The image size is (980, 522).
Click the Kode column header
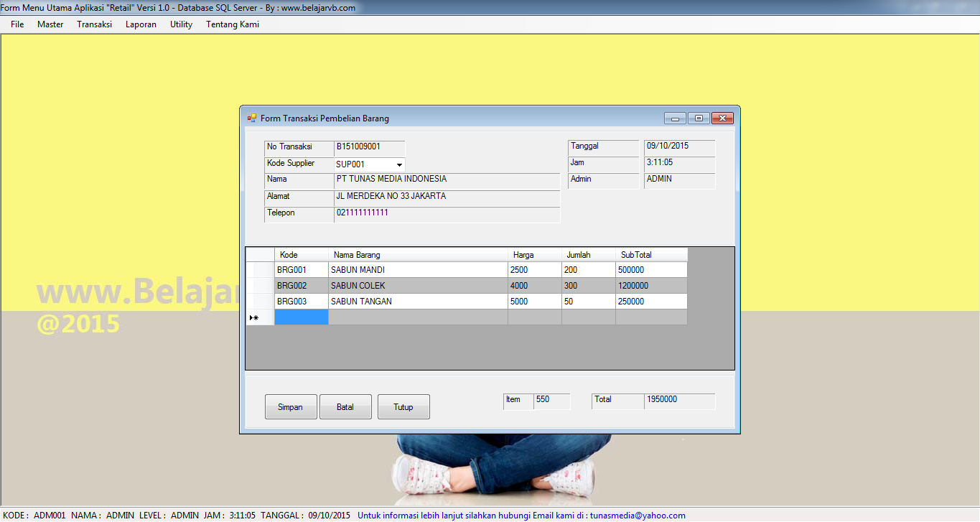(x=302, y=255)
